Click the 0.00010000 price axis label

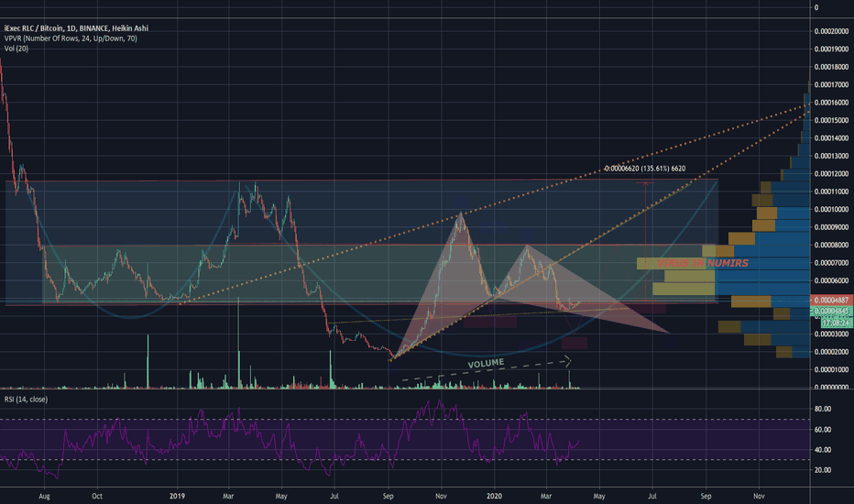831,209
